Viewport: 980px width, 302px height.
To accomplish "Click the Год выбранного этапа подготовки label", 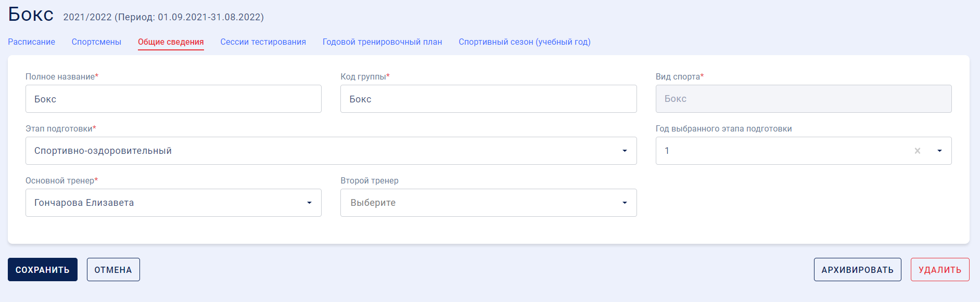I will click(723, 129).
